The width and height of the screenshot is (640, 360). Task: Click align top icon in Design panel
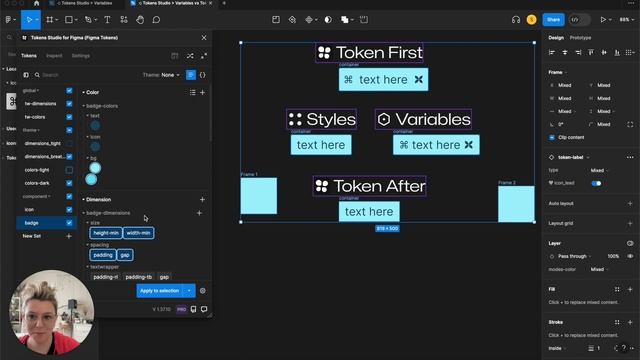(x=591, y=52)
